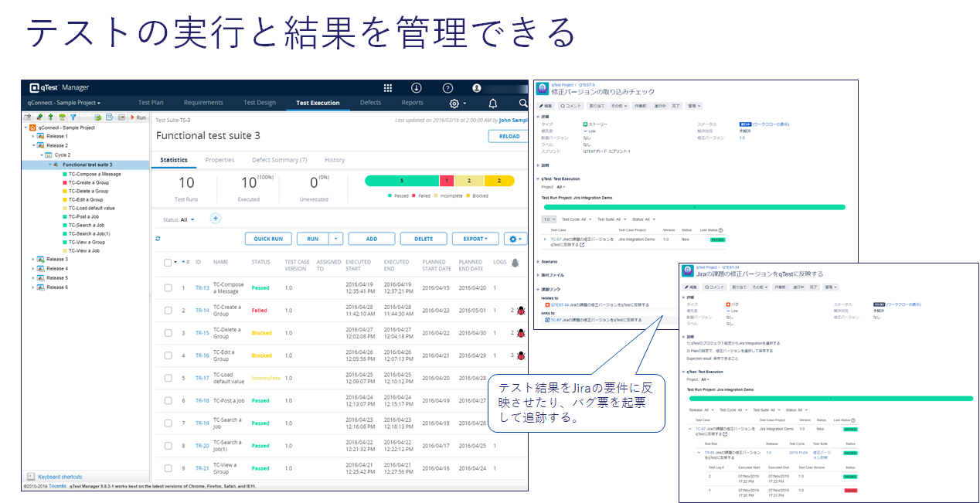The width and height of the screenshot is (980, 503).
Task: Click avatar icon in Jiraの課題の修正バージョン window
Action: [687, 270]
